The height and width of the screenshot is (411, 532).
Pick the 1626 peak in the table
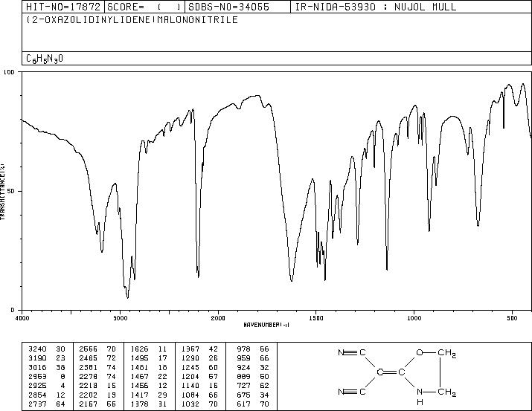coord(149,349)
